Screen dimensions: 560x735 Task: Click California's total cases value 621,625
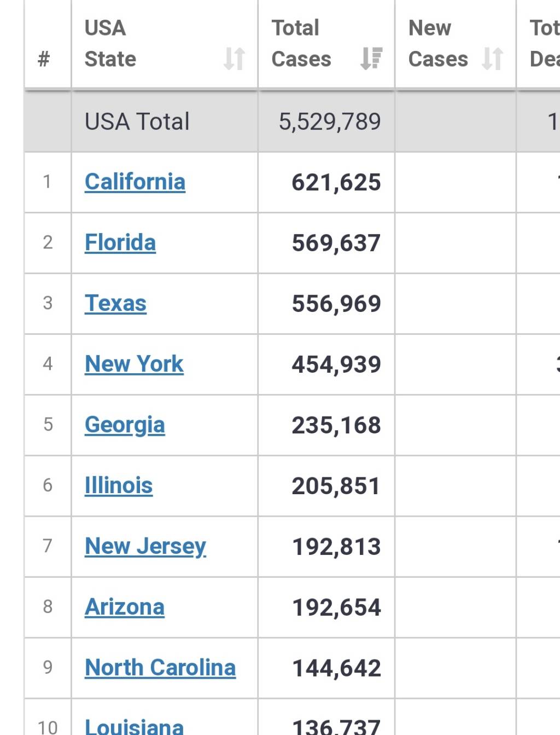pyautogui.click(x=336, y=182)
